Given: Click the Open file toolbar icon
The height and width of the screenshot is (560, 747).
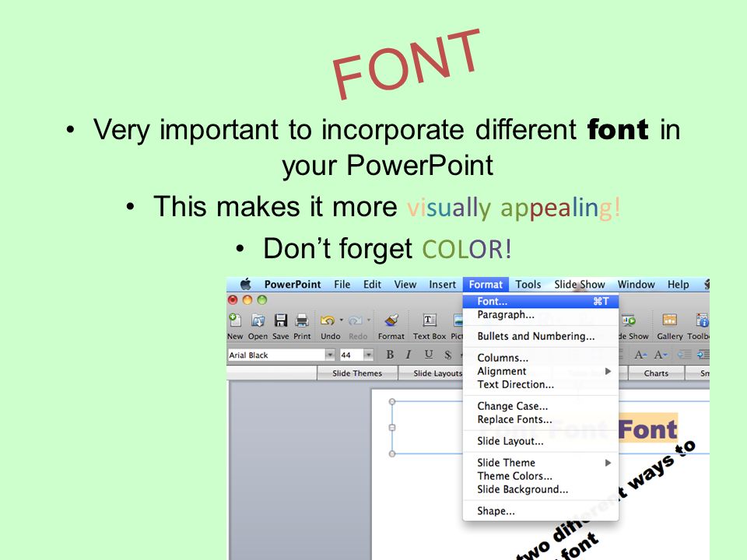Looking at the screenshot, I should tap(258, 320).
